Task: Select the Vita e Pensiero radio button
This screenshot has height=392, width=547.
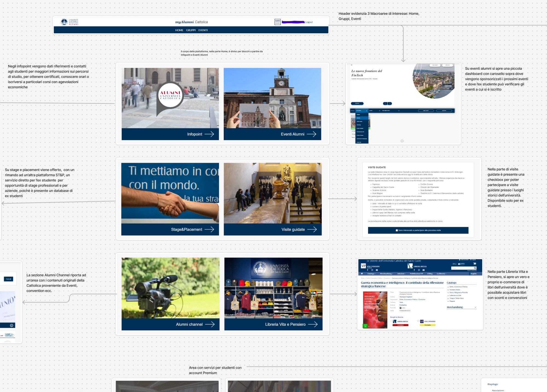Action: click(418, 321)
